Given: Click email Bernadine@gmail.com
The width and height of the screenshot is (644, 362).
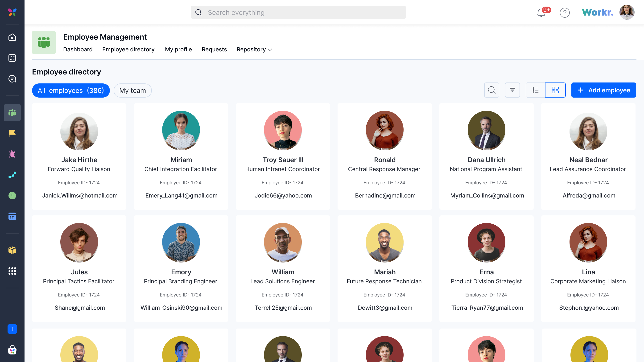Looking at the screenshot, I should pyautogui.click(x=385, y=196).
